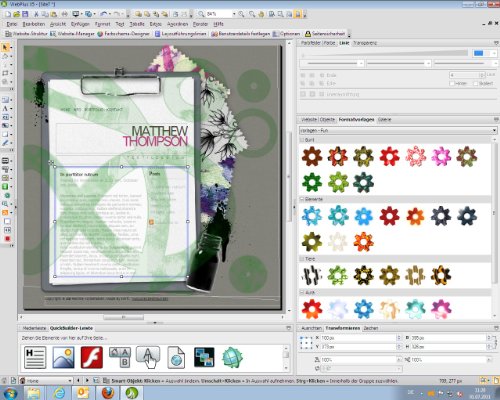
Task: Open the zoom percentage dropdown
Action: [234, 14]
